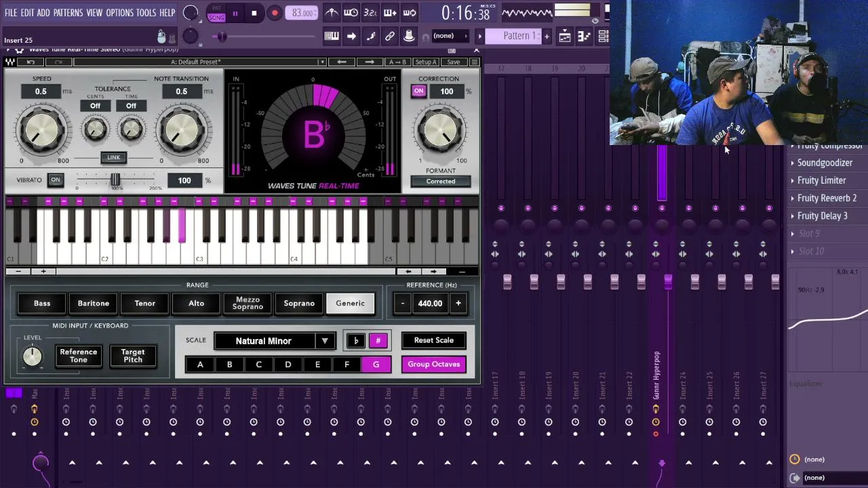Select the Bass vocal range
Viewport: 868px width, 488px height.
point(42,303)
